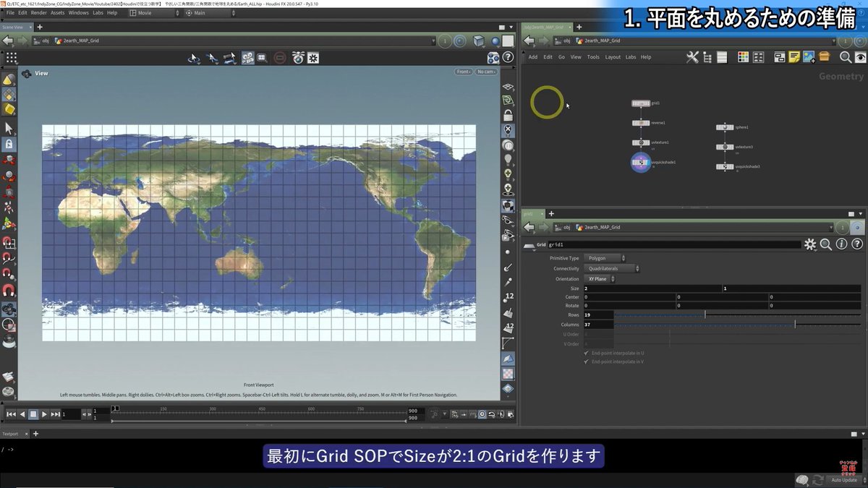868x488 pixels.
Task: Click the Play forward button in timeline
Action: [x=44, y=414]
